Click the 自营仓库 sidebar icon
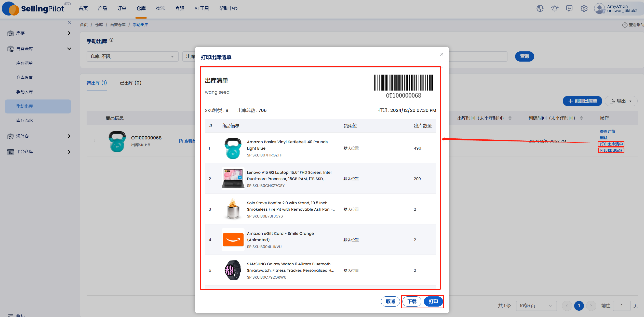 coord(10,49)
